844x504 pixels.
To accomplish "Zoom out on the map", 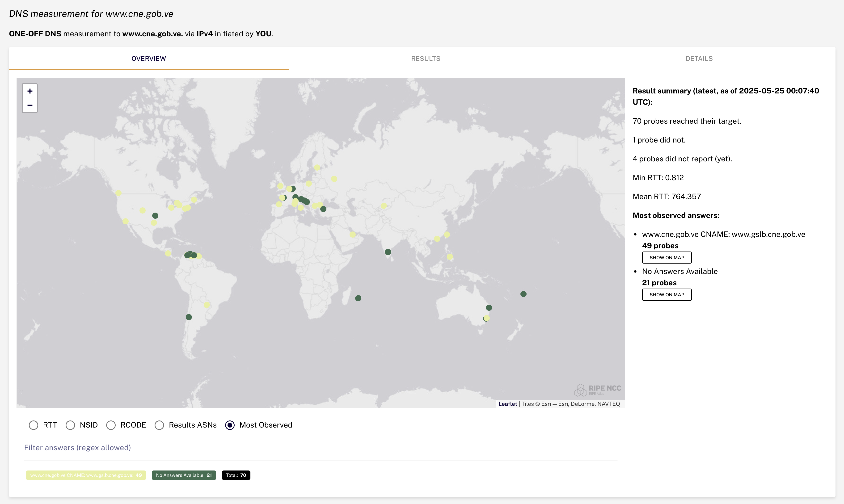I will click(x=30, y=105).
